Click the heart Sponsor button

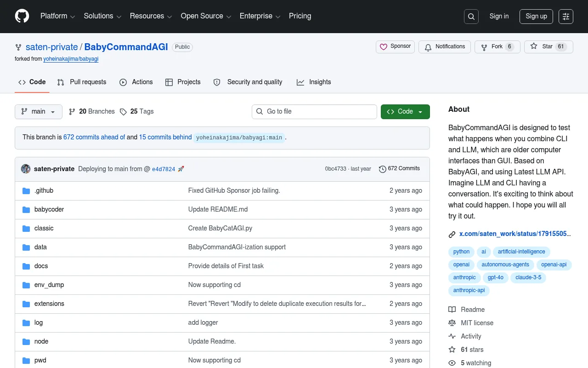click(x=396, y=47)
